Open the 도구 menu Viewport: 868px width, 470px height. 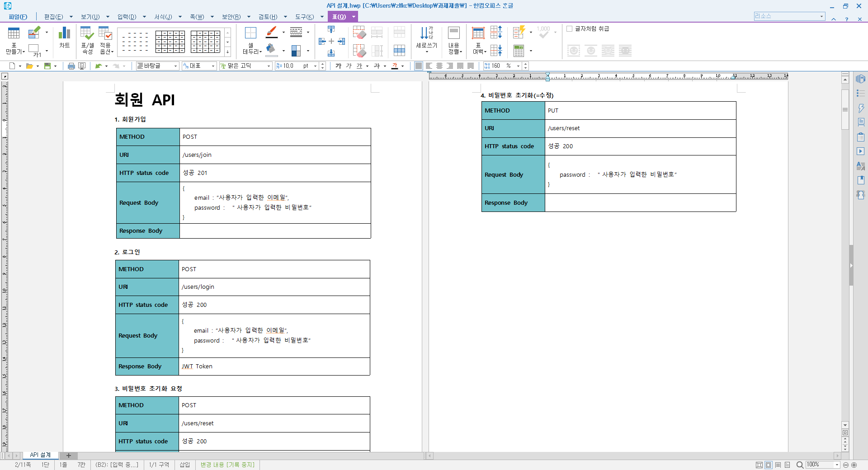(x=305, y=17)
